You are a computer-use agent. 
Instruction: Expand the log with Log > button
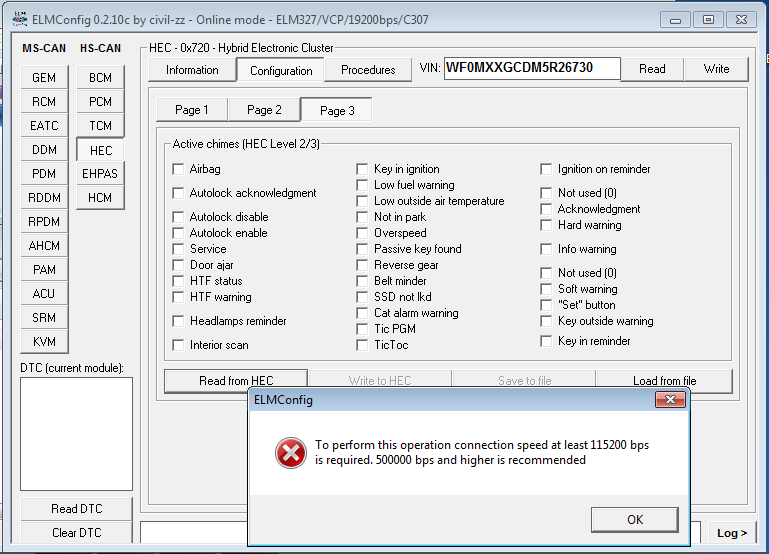(x=731, y=533)
